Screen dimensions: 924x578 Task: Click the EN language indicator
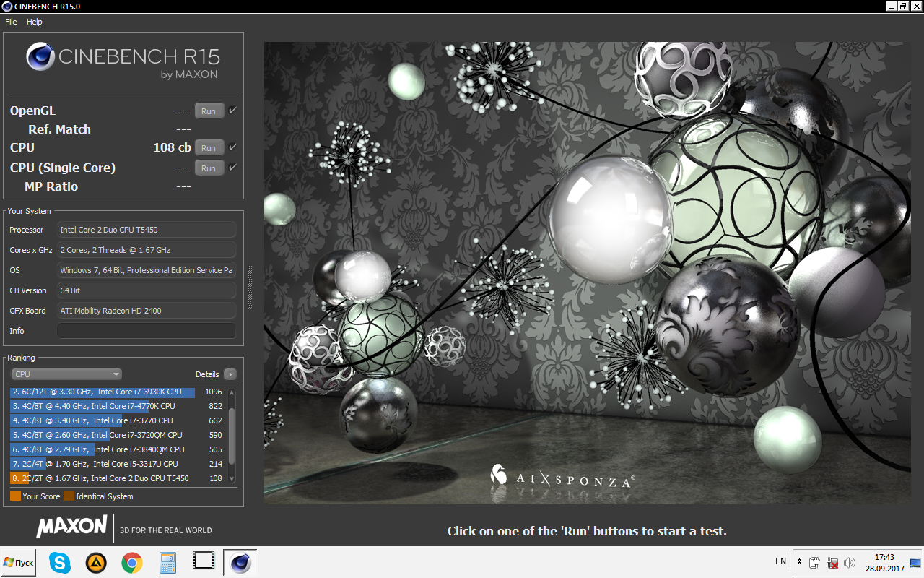pyautogui.click(x=780, y=561)
